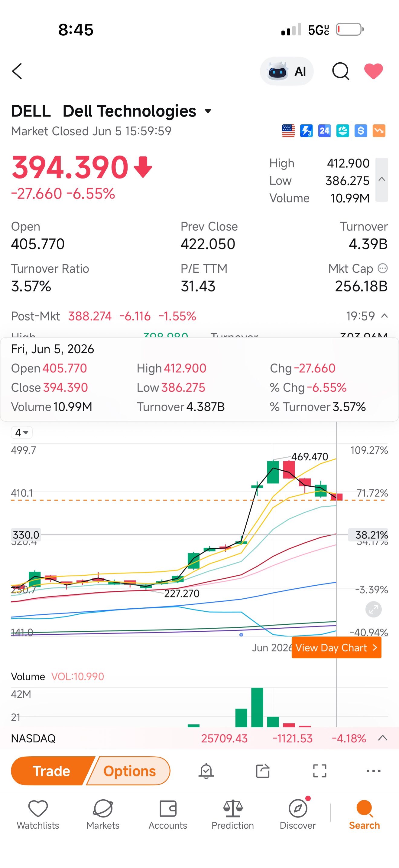
Task: Tap the 469.470 high price label
Action: tap(310, 457)
